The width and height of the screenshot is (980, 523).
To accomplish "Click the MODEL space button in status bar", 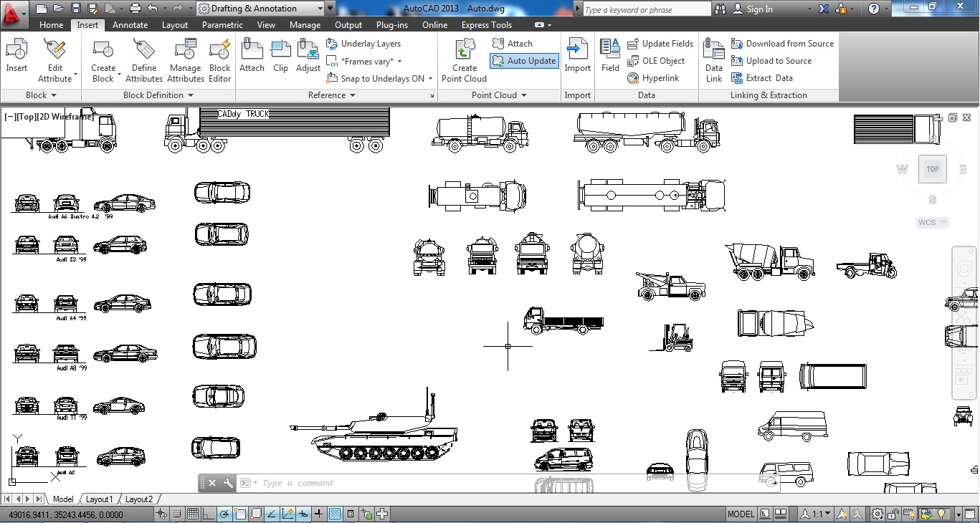I will click(x=741, y=514).
